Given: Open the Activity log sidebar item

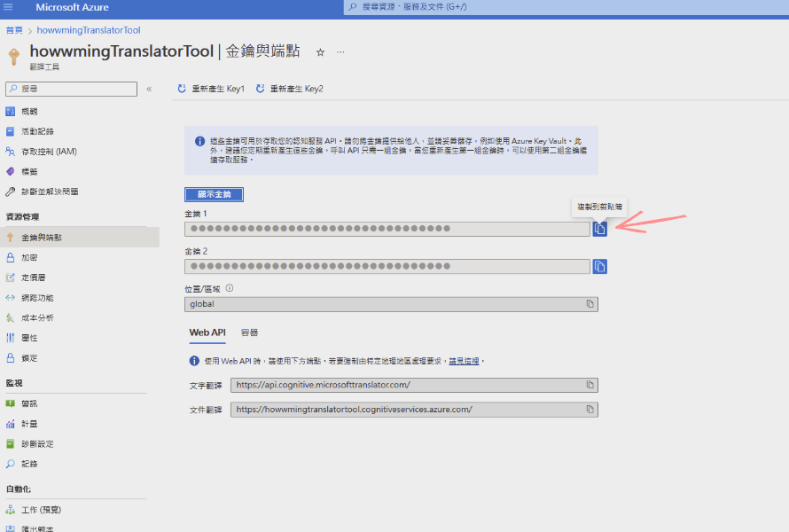Looking at the screenshot, I should (x=37, y=131).
